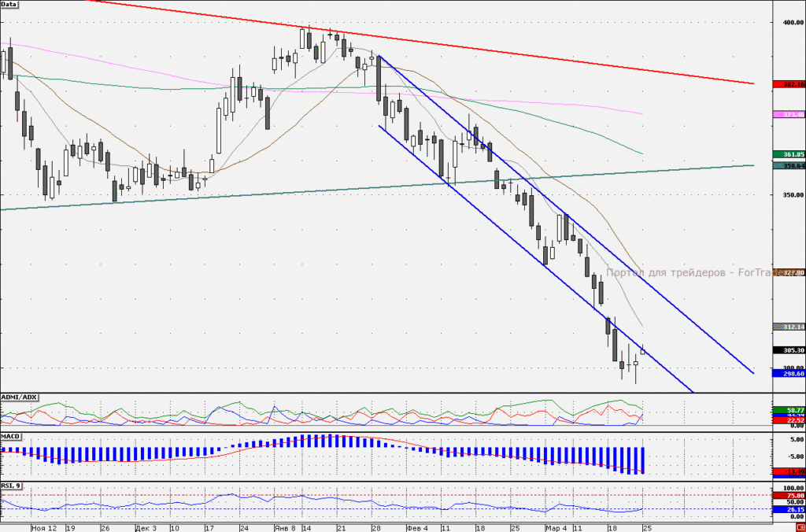Select the teal 358.64 price tag
806x532 pixels.
click(x=789, y=165)
